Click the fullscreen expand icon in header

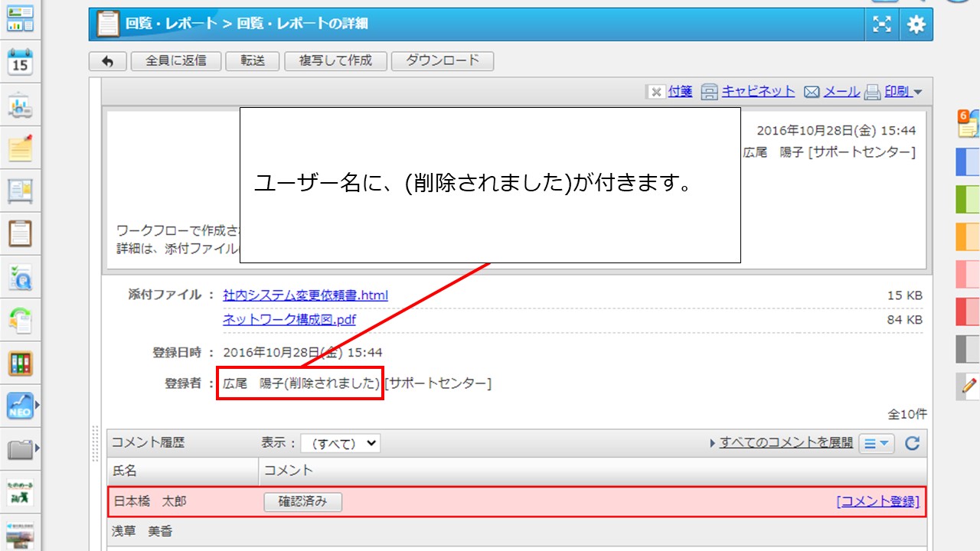point(883,24)
